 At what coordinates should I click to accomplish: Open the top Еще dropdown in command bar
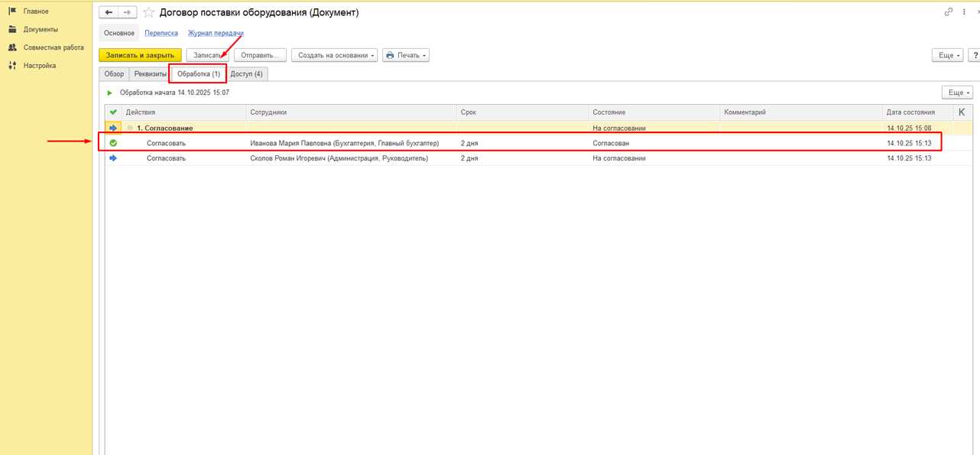click(947, 55)
